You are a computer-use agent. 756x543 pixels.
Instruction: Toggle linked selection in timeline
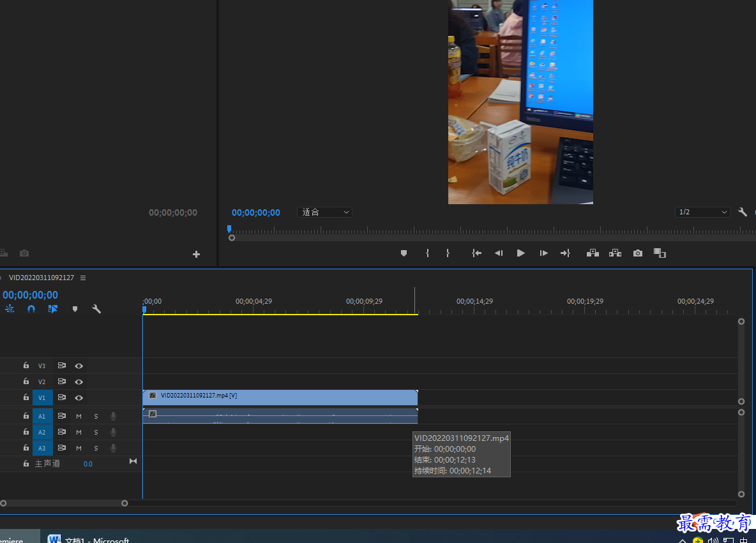53,309
